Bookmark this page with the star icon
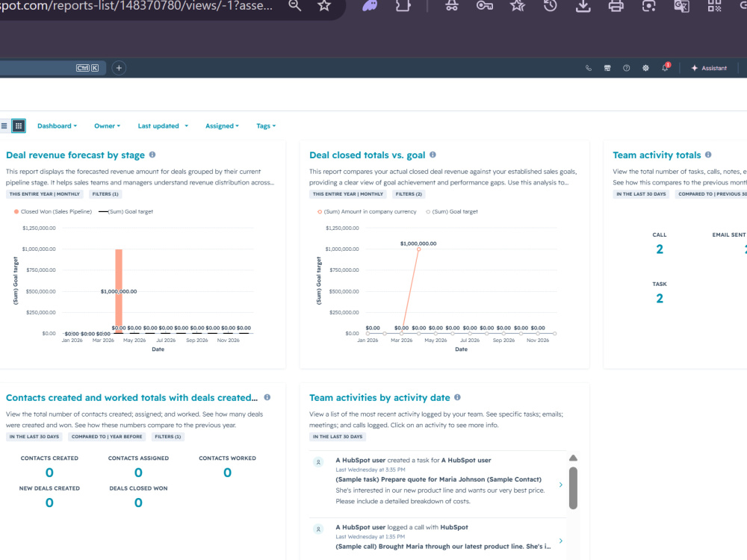Viewport: 747px width, 560px height. click(x=324, y=6)
